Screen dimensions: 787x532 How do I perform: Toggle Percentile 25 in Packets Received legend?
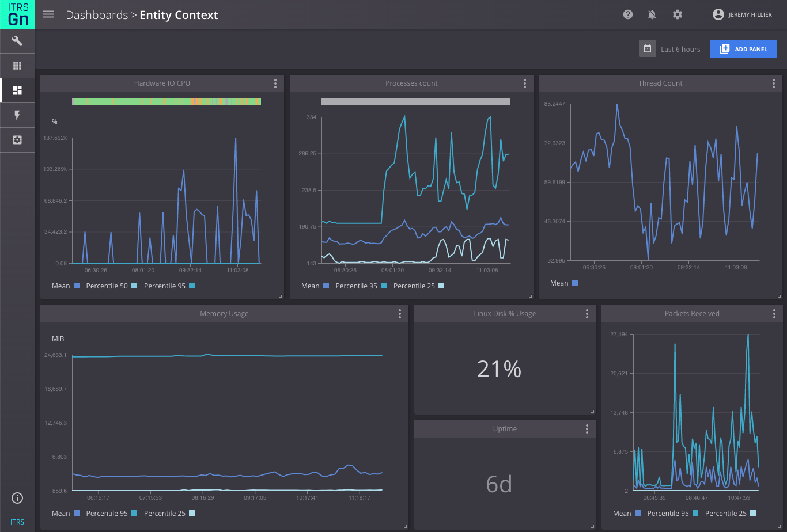725,513
